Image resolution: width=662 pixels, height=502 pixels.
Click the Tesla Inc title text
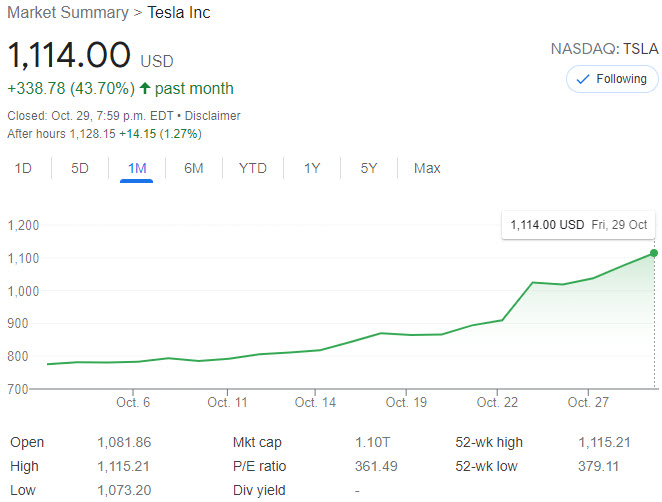(x=179, y=13)
